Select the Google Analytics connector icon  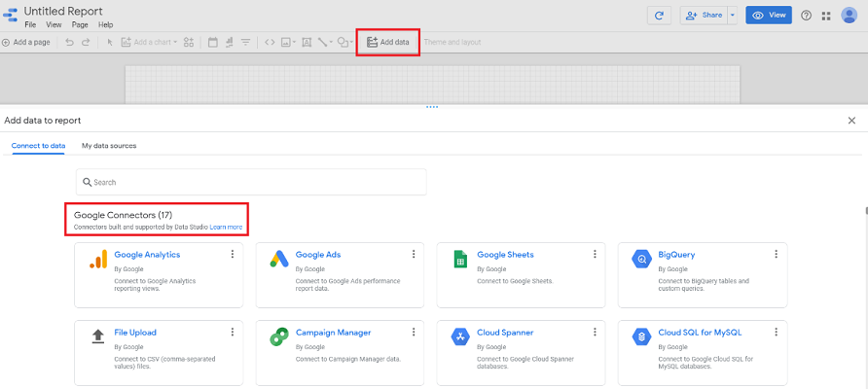98,259
